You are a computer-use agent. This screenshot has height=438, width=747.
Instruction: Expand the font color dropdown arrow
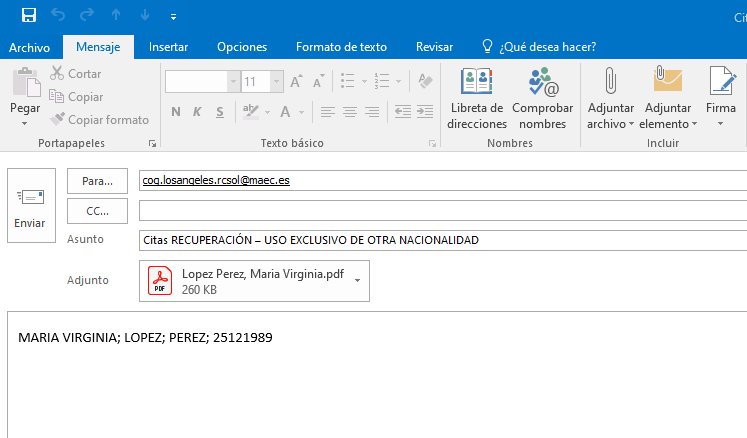[302, 112]
